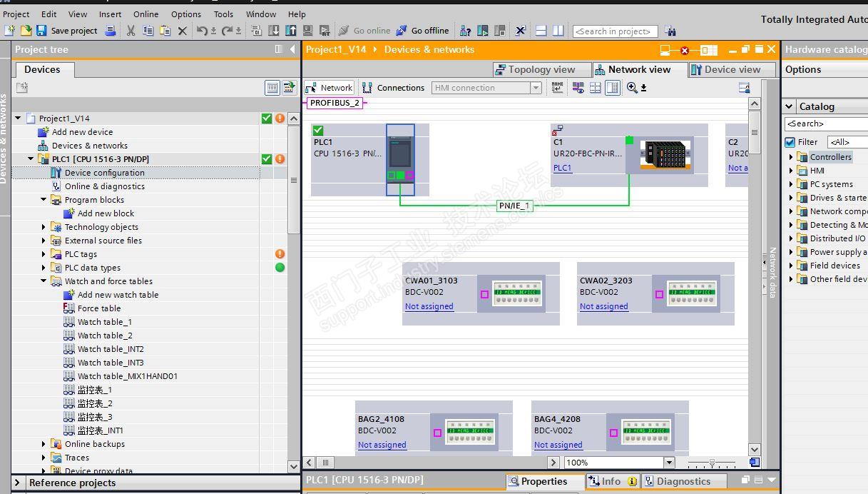Switch to Topology view tab
Viewport: 868px width, 494px height.
[x=541, y=69]
